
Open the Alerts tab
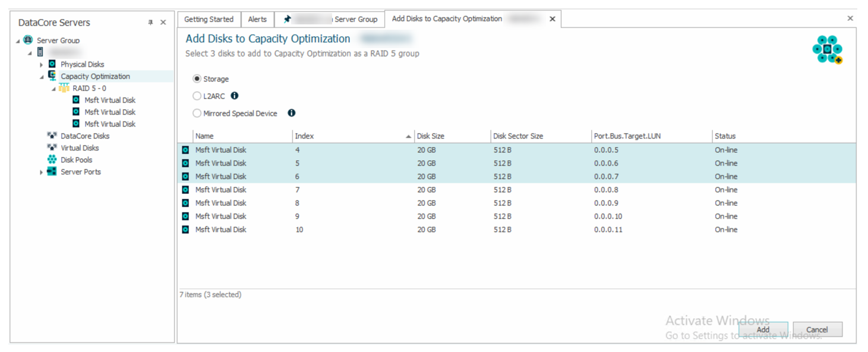coord(257,19)
